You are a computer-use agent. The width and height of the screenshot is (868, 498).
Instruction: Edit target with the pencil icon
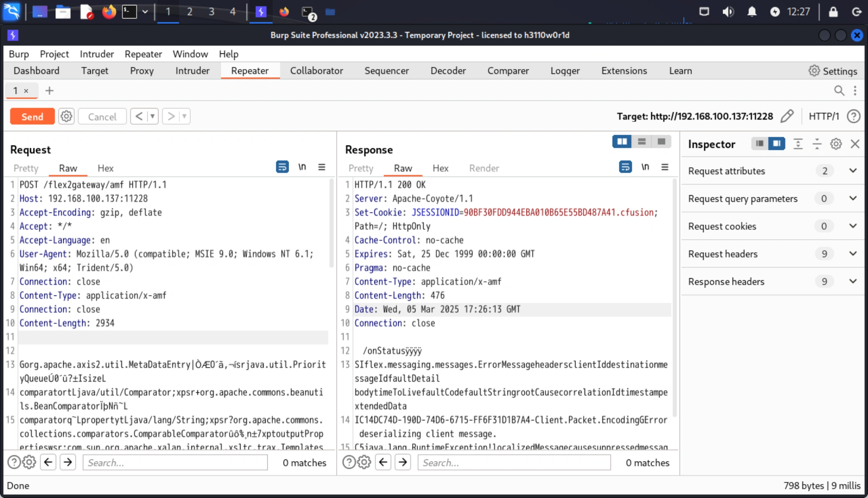[787, 116]
